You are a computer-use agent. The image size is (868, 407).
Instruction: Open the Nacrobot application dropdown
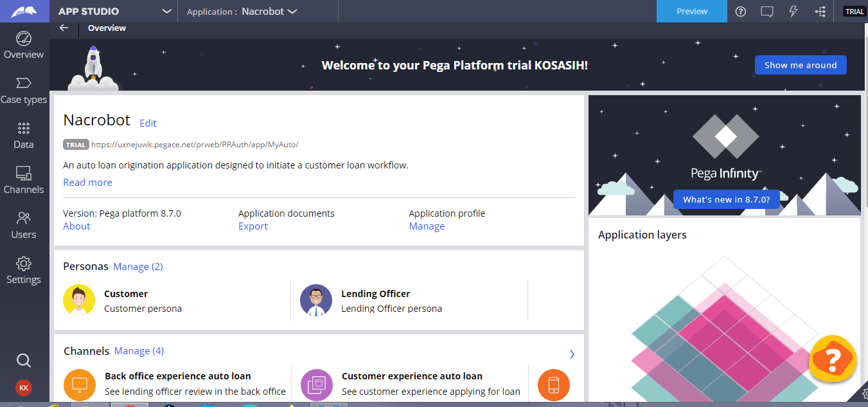pyautogui.click(x=269, y=12)
